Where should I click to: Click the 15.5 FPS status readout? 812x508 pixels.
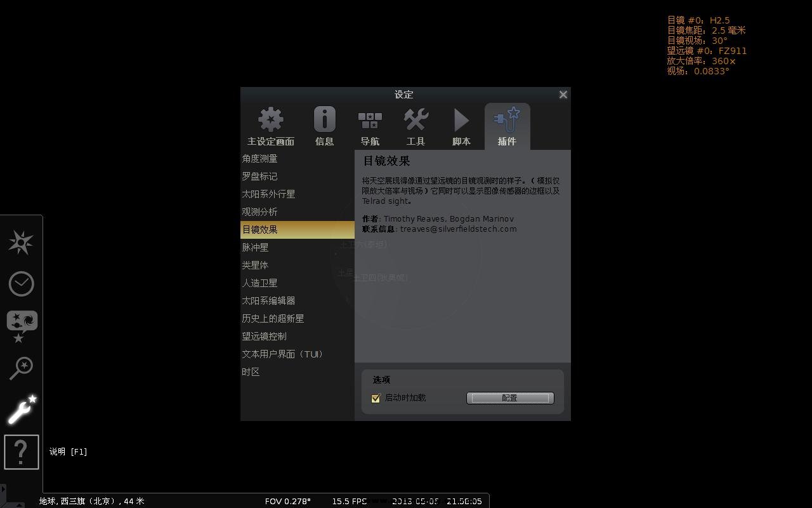[x=350, y=501]
